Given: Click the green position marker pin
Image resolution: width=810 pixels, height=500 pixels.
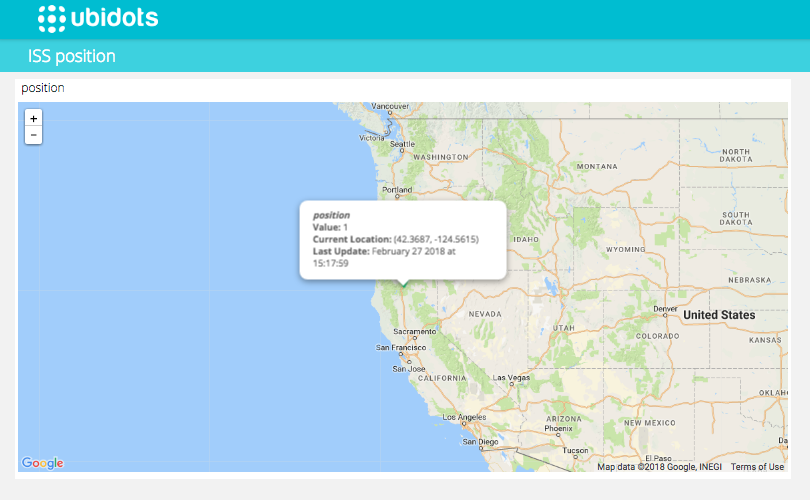Looking at the screenshot, I should [404, 284].
